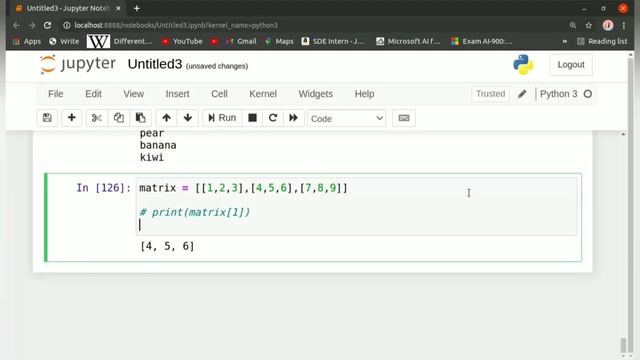Open a new browser tab
640x360 pixels.
point(137,8)
